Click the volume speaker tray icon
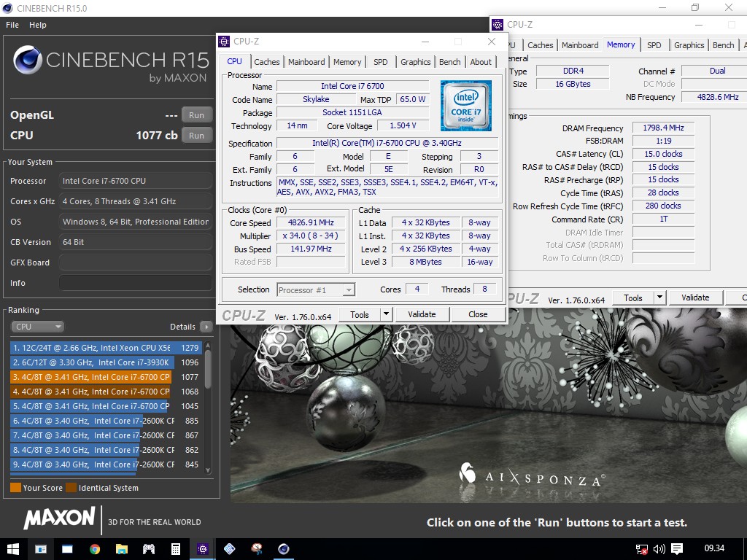The height and width of the screenshot is (560, 747). click(659, 549)
